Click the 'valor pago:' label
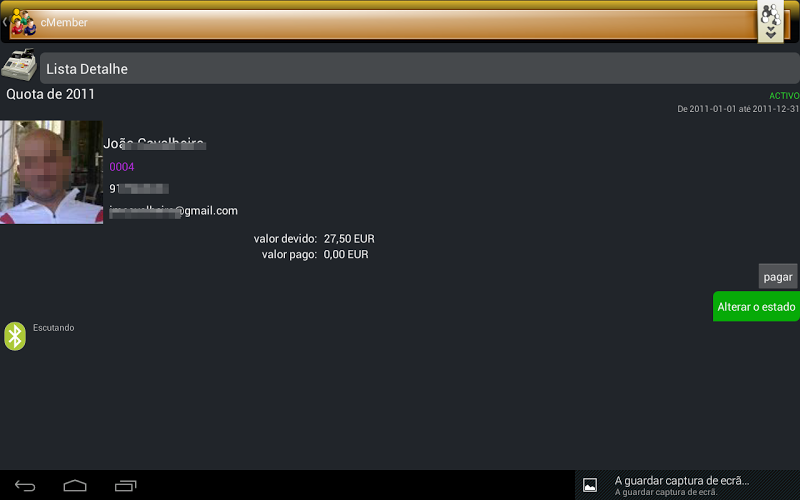 [289, 255]
